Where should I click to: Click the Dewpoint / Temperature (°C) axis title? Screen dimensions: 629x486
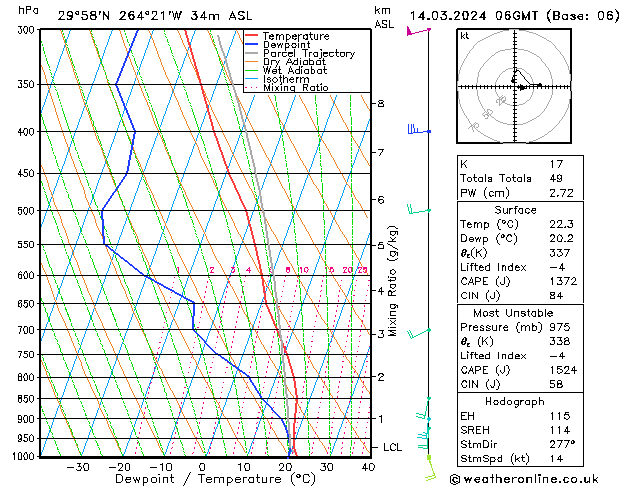tap(215, 479)
